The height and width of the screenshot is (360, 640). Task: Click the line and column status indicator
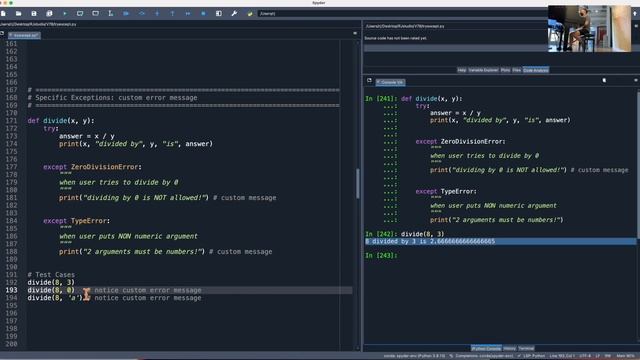562,356
